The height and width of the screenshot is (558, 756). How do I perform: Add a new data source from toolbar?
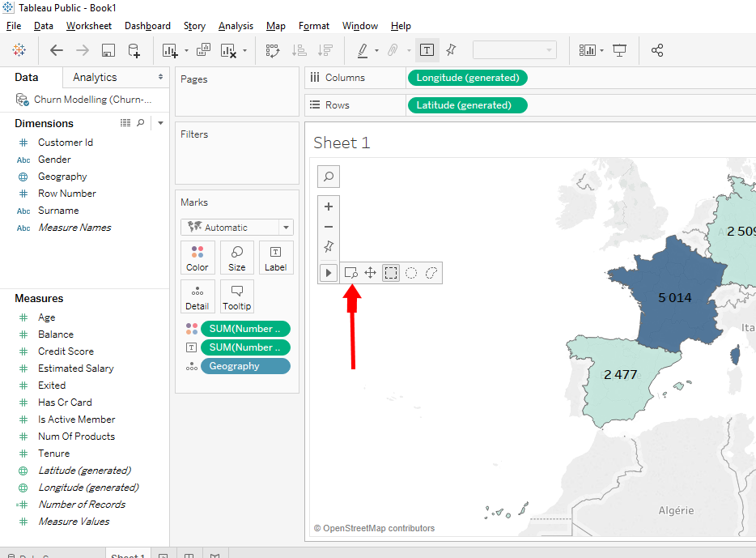coord(134,50)
